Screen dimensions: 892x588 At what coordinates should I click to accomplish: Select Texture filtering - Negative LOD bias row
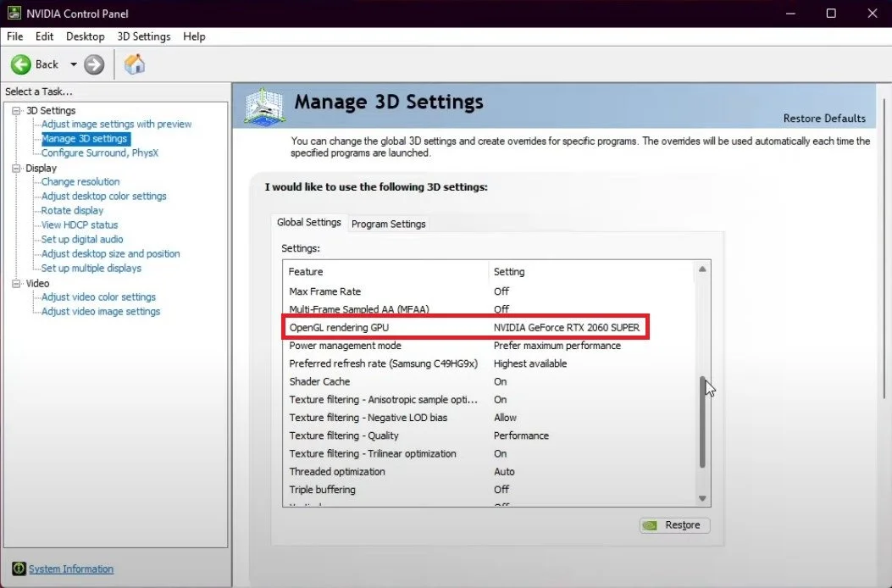tap(490, 418)
